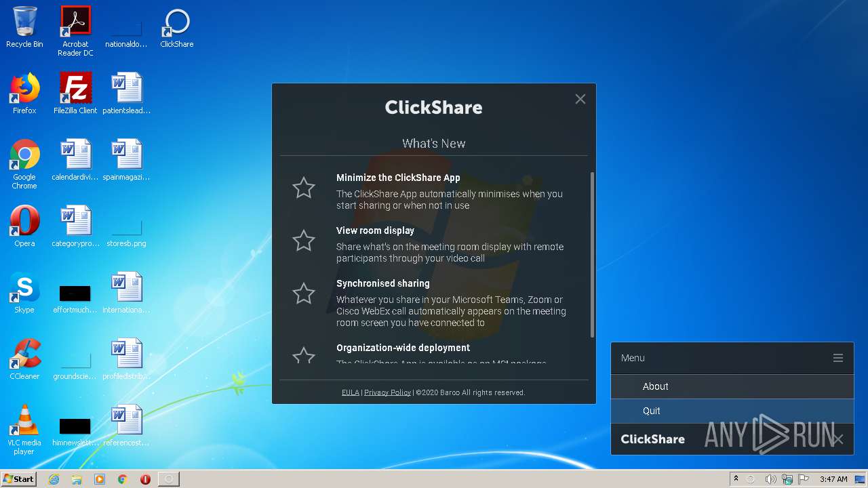
Task: Open Internet Explorer from taskbar
Action: point(54,479)
